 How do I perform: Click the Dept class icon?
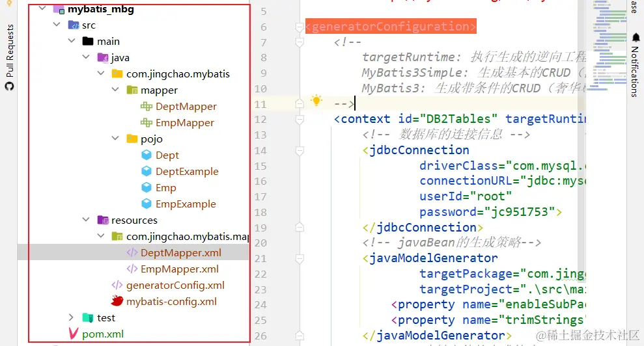click(147, 155)
